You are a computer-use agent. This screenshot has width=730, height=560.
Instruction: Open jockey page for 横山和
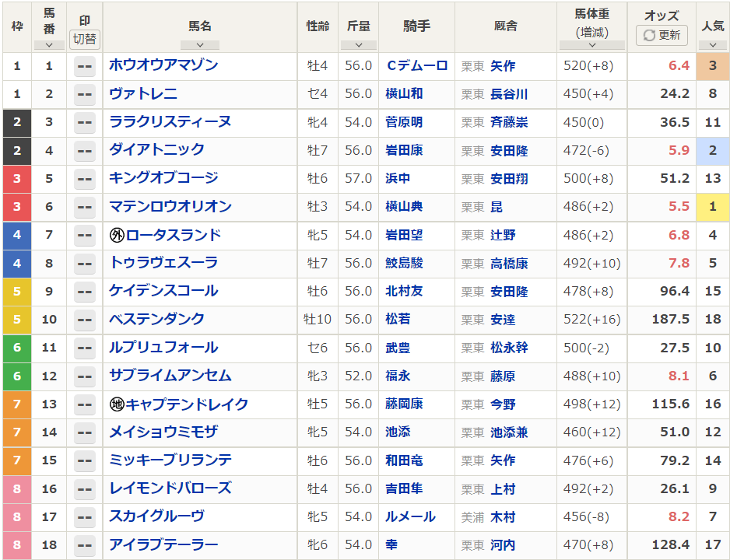[404, 94]
